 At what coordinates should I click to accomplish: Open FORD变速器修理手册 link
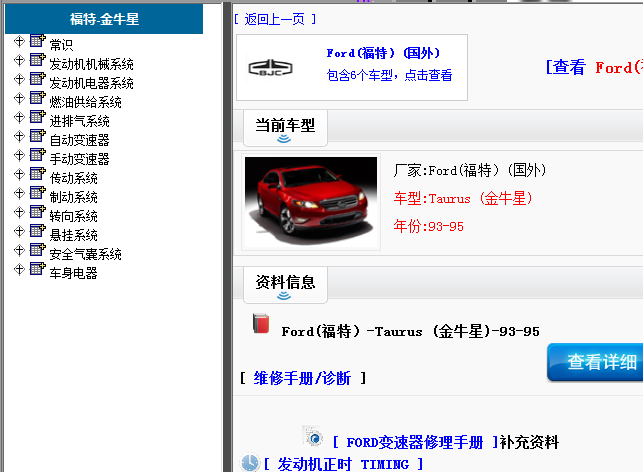(x=415, y=442)
